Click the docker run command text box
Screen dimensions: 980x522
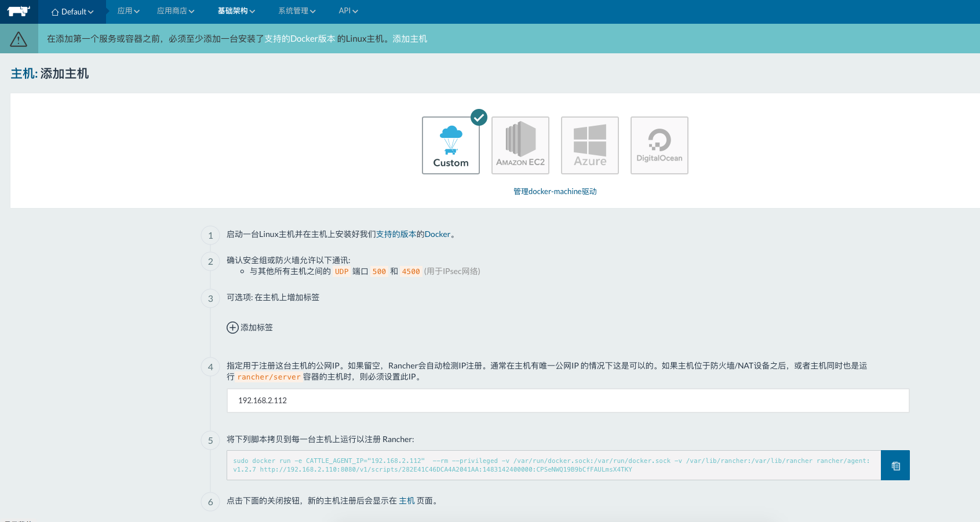pyautogui.click(x=553, y=465)
